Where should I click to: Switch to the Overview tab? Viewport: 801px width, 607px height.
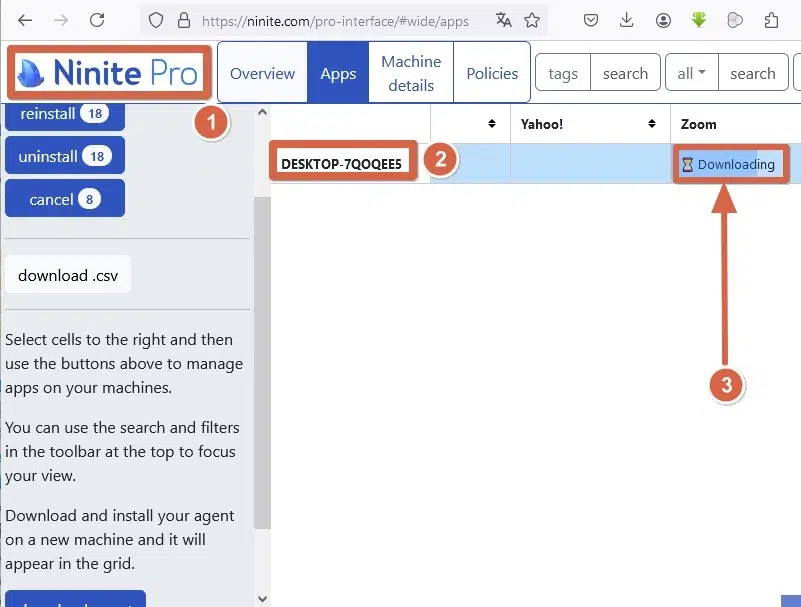(263, 73)
